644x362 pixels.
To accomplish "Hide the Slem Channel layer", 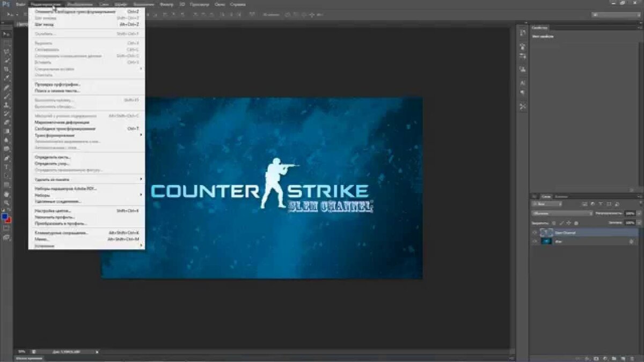I will pos(535,233).
